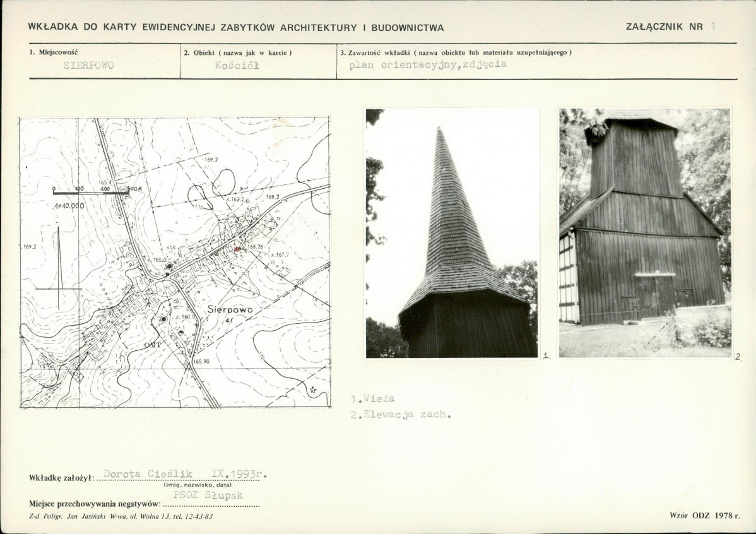The image size is (756, 534).
Task: Click the 'Wzór ODZ 1978 r.' footer text
Action: [x=704, y=515]
